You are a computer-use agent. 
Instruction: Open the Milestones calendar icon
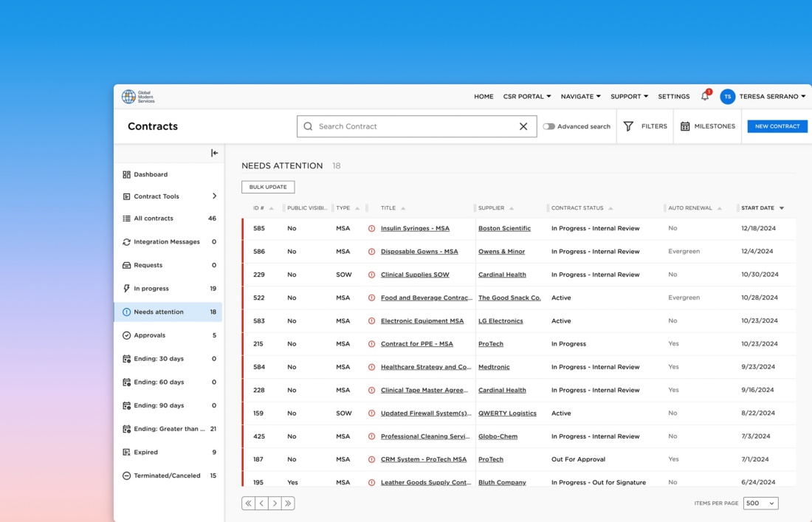click(685, 126)
